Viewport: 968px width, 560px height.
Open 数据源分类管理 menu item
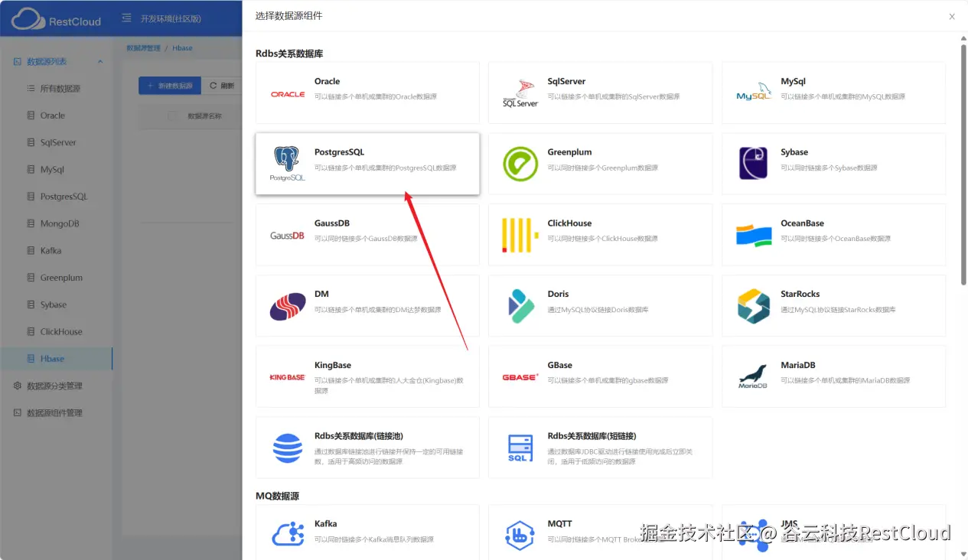(x=57, y=386)
